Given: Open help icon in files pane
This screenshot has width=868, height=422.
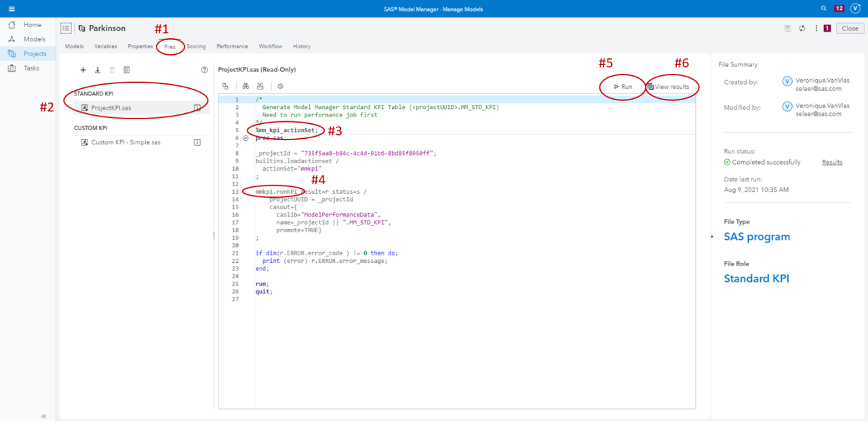Looking at the screenshot, I should (204, 70).
